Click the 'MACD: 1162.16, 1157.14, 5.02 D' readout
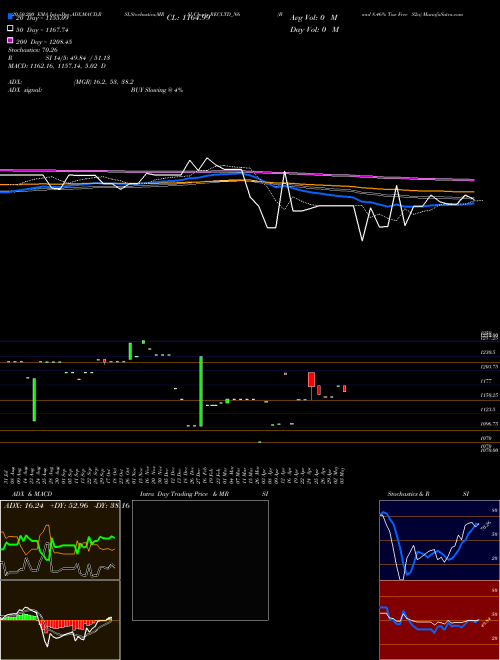500x660 pixels. pos(57,66)
